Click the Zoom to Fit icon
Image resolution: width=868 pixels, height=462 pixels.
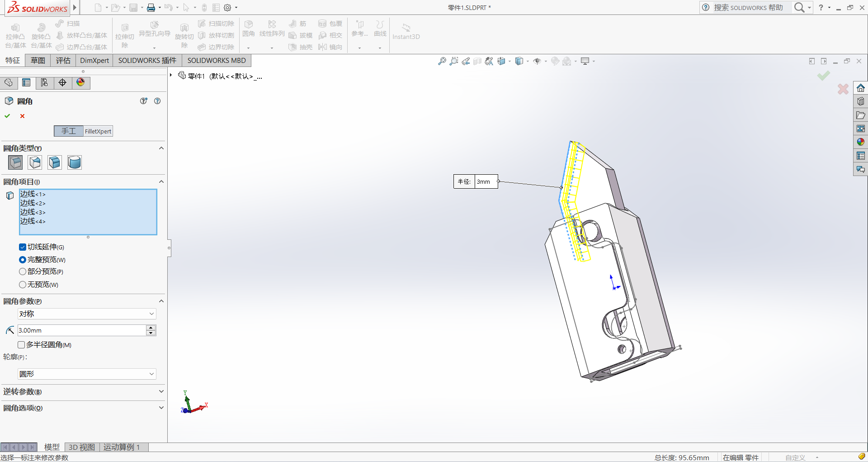click(442, 61)
